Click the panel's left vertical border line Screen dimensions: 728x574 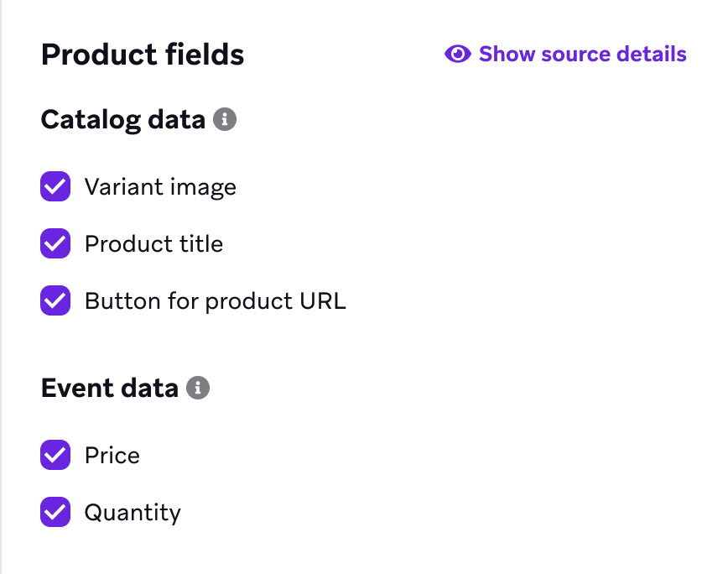point(2,285)
